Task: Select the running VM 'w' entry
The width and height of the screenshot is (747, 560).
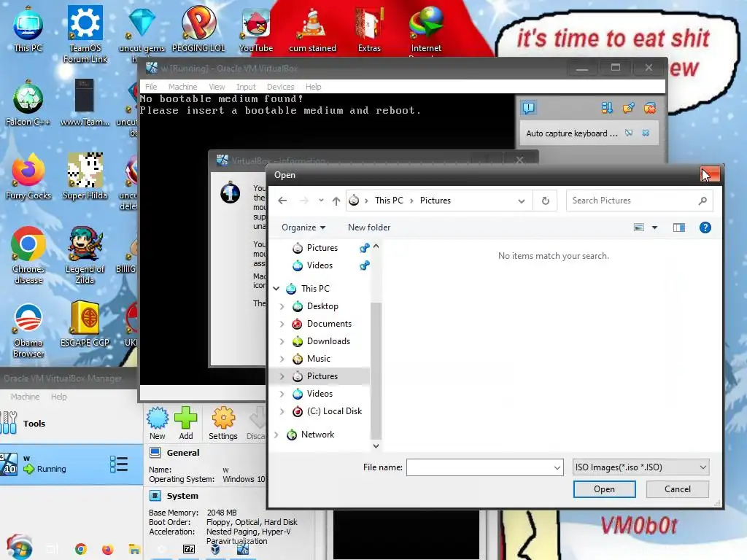Action: click(71, 464)
